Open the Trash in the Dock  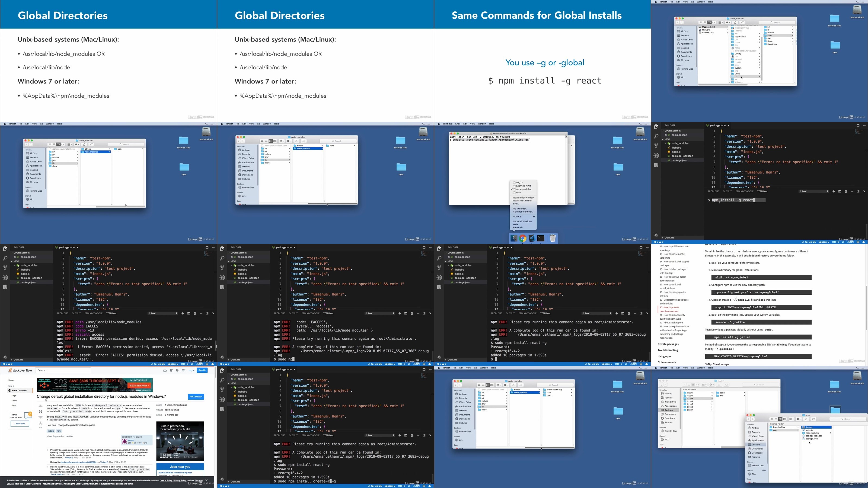(553, 239)
